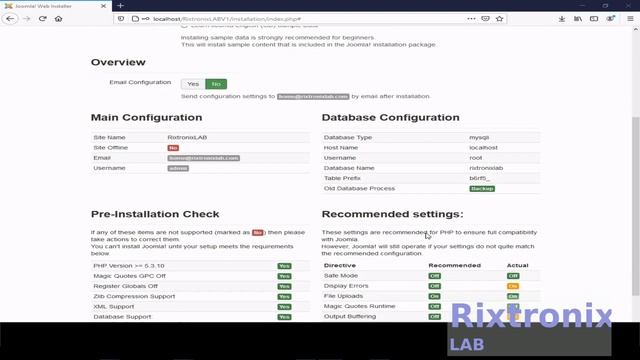Go back to the previous page
640x360 pixels.
[x=10, y=19]
